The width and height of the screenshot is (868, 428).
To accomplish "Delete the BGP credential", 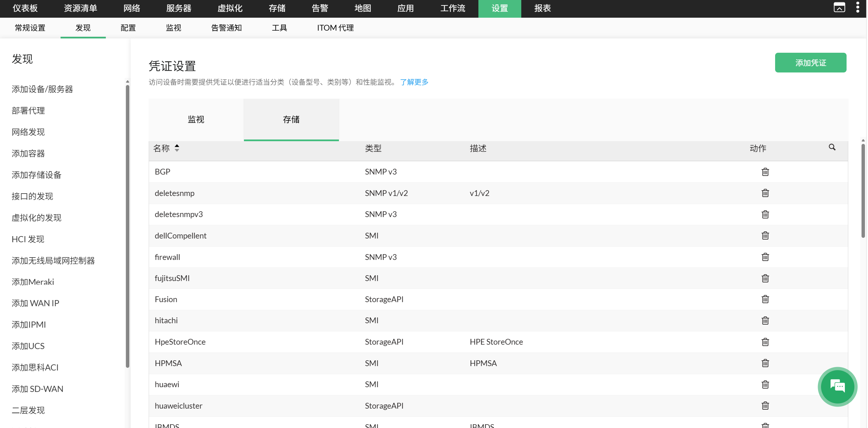I will [765, 172].
